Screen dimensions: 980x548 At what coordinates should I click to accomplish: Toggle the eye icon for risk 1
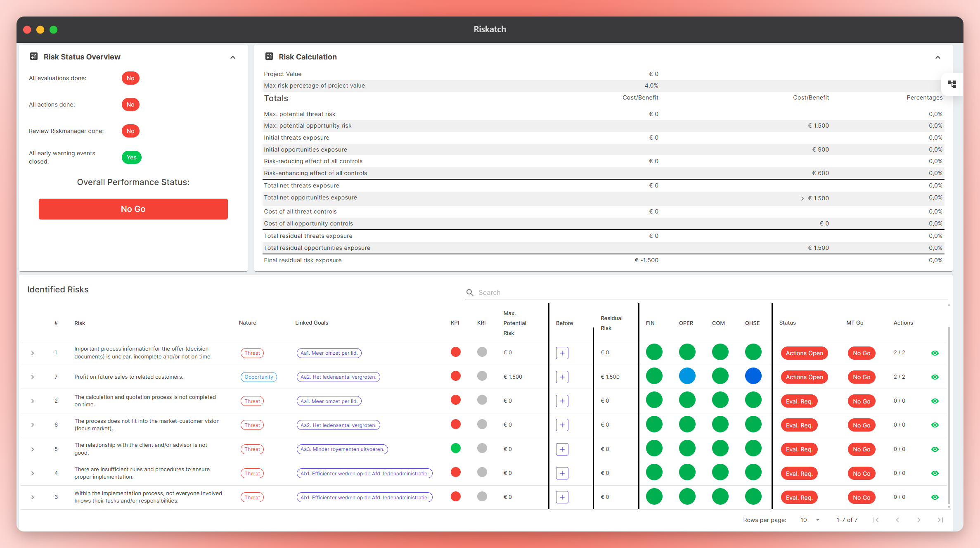pyautogui.click(x=935, y=353)
